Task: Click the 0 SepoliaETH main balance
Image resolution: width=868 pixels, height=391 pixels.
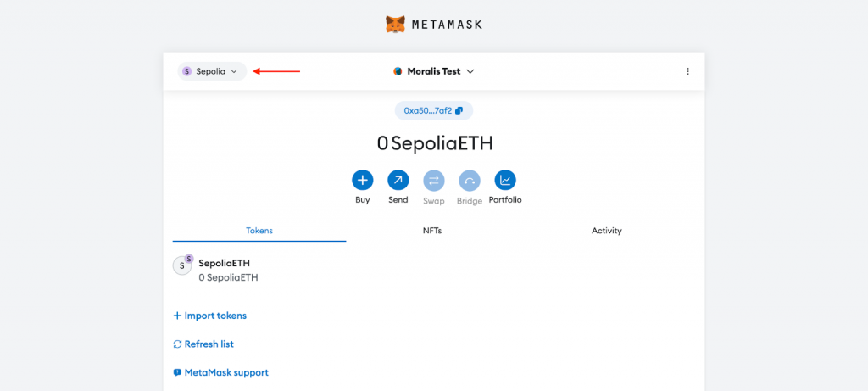Action: pos(435,143)
